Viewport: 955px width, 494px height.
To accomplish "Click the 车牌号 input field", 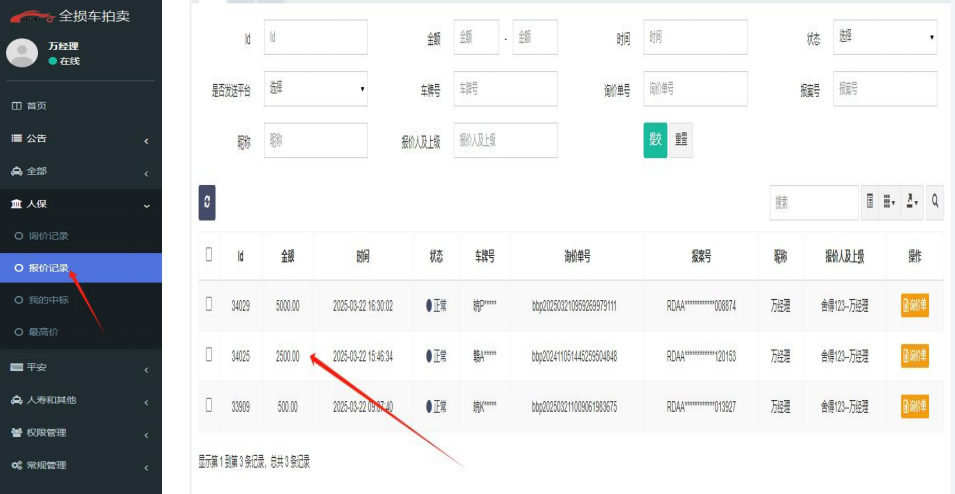I will pos(505,89).
